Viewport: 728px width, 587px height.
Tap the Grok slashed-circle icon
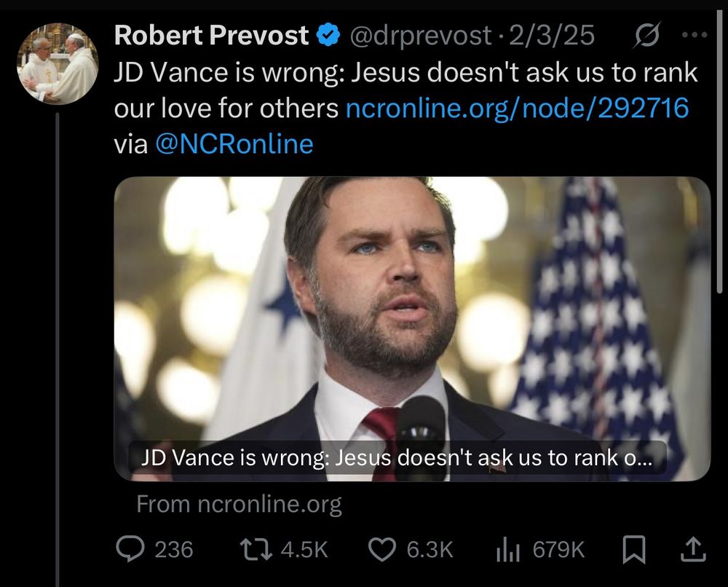tap(646, 36)
